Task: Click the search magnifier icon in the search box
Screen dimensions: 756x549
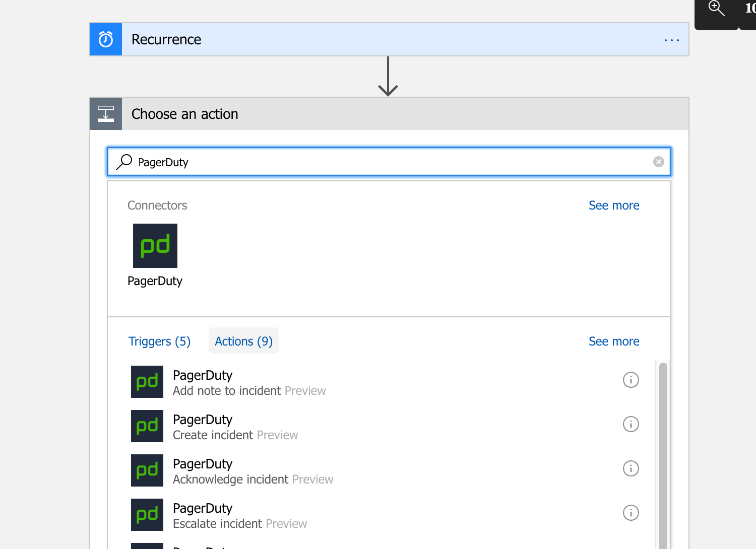Action: [123, 162]
